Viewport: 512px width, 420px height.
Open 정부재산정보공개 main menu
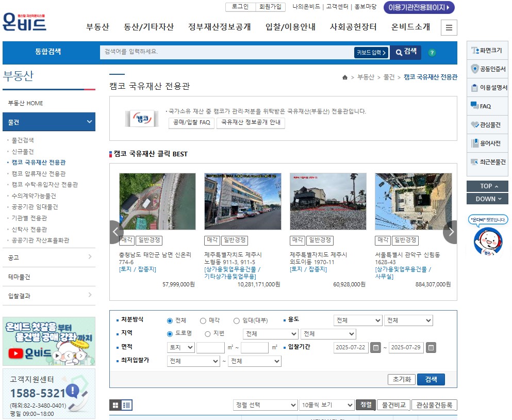click(x=220, y=27)
